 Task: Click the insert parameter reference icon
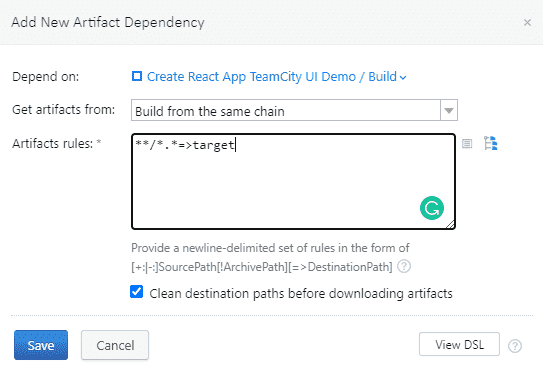coord(467,143)
